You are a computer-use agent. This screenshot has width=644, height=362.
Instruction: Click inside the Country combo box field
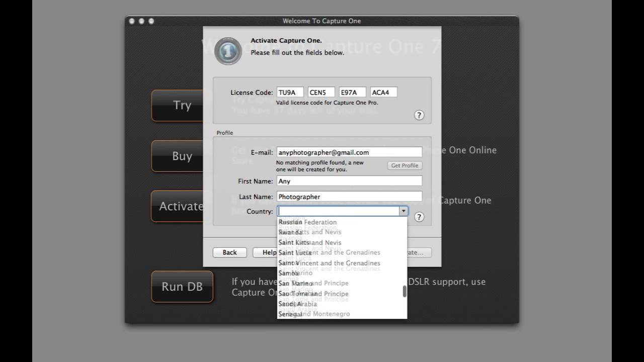338,212
